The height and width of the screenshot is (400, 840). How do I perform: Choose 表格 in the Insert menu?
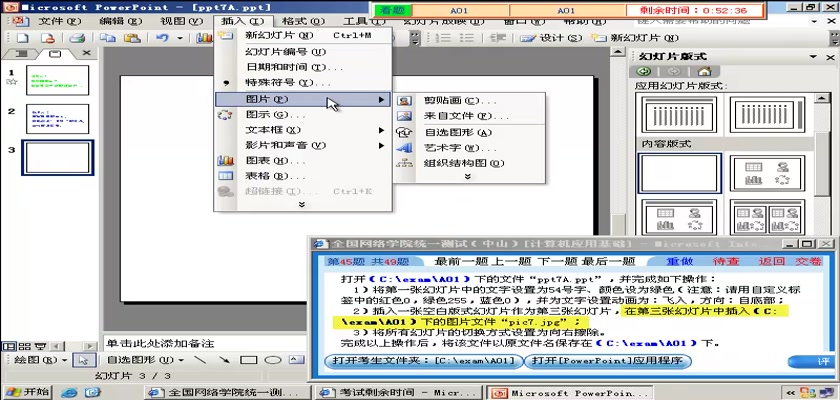(303, 176)
